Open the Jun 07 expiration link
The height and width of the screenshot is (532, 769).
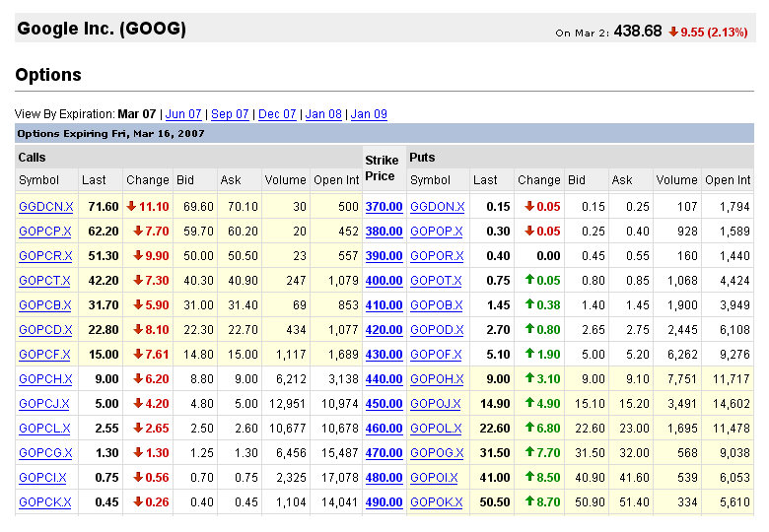coord(183,114)
